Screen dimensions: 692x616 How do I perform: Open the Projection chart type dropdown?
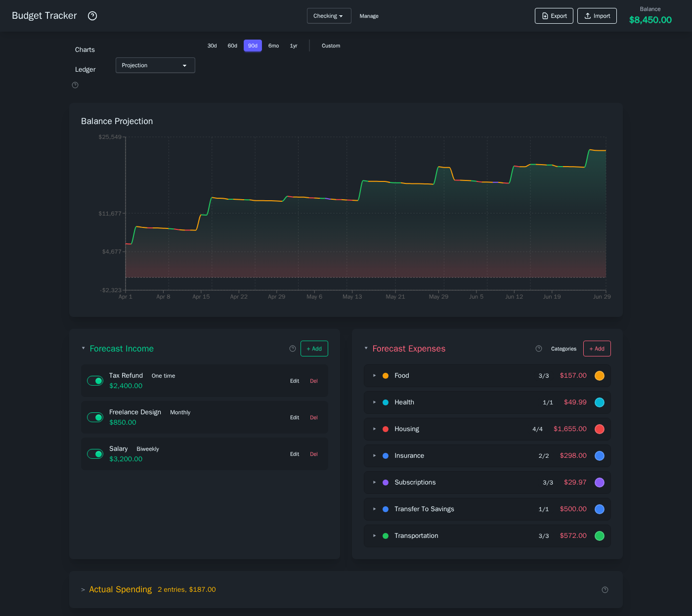(x=155, y=65)
